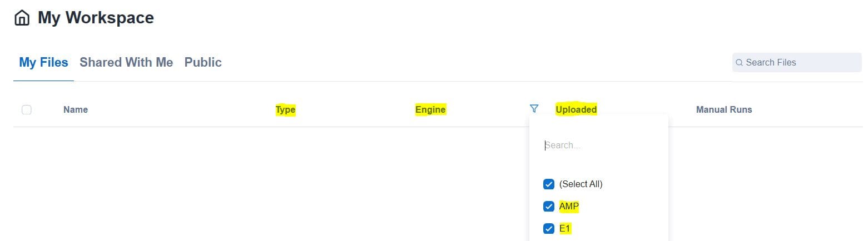Viewport: 868px width, 241px height.
Task: Uncheck the AMP engine checkbox
Action: coord(549,207)
